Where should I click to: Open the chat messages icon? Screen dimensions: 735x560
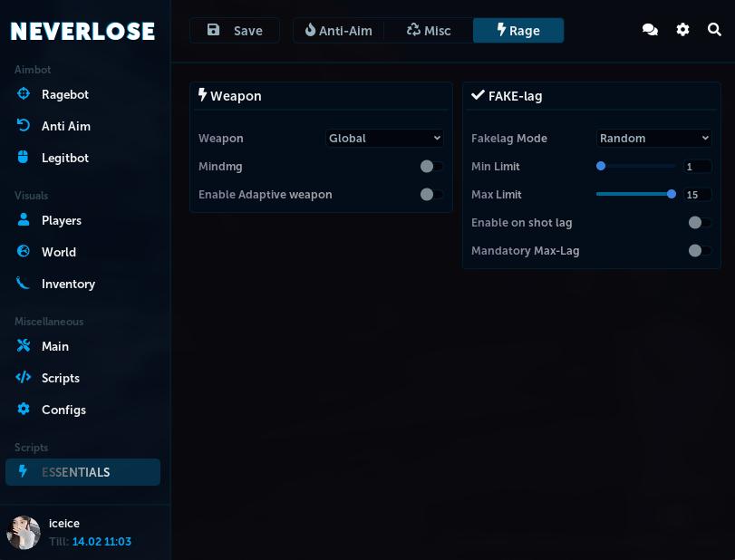coord(650,29)
